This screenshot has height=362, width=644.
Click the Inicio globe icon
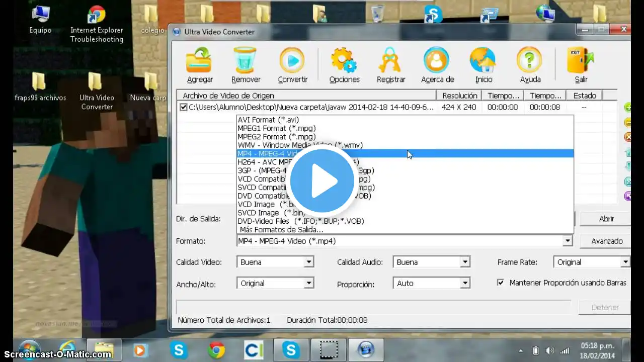click(x=483, y=60)
